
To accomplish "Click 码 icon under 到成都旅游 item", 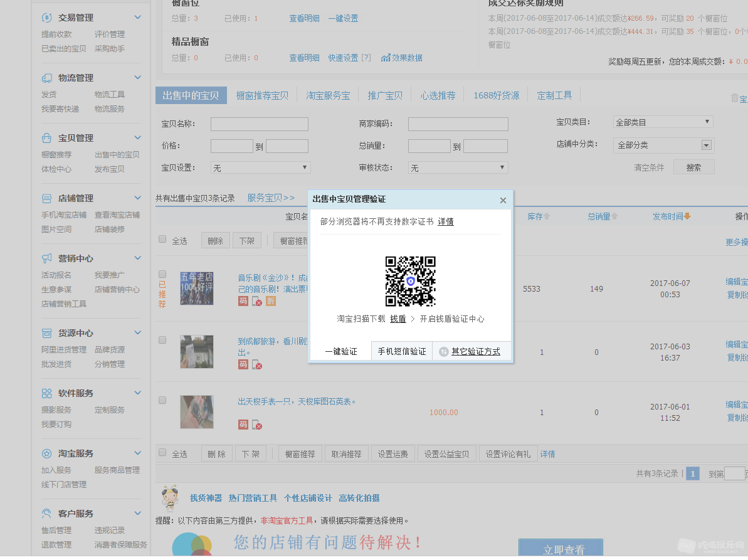I will 243,364.
